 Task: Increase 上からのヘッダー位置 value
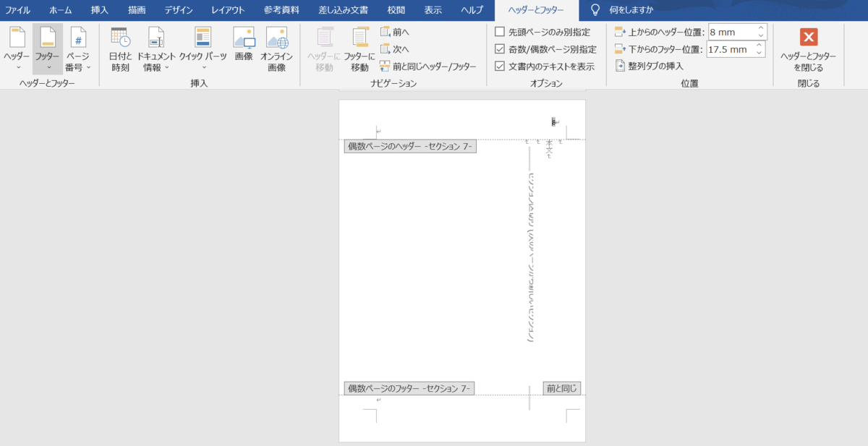click(x=759, y=28)
